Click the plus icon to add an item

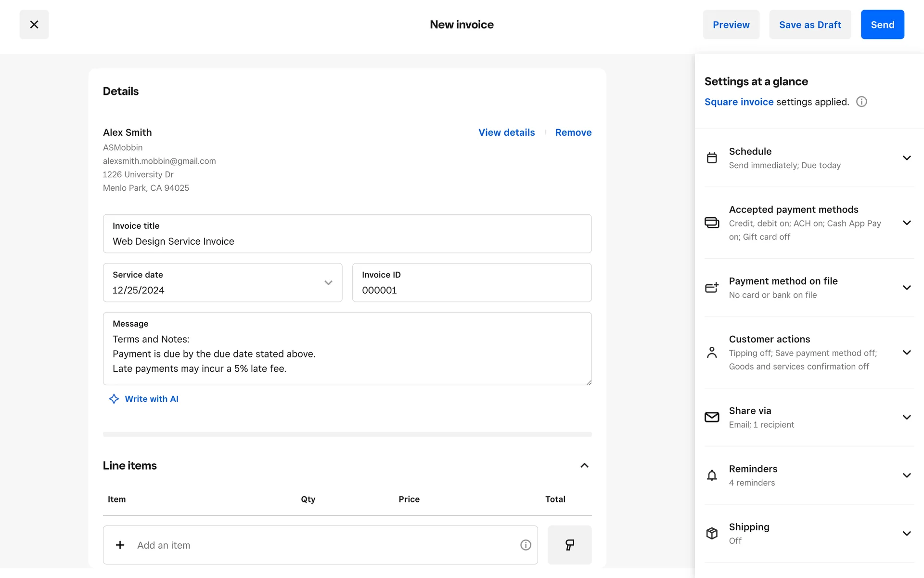120,545
